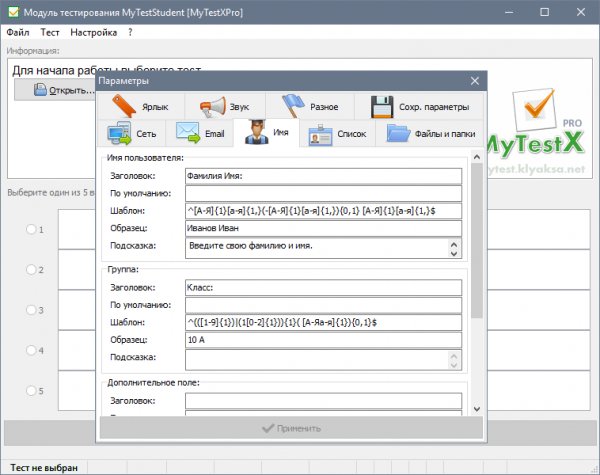Select answer option 1 radio button
Viewport: 600px width, 475px height.
[31, 229]
